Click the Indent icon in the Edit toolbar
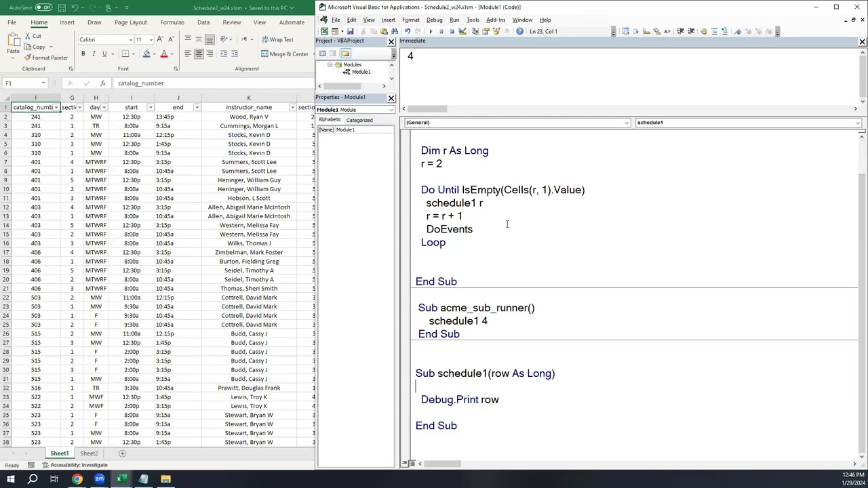 point(680,31)
